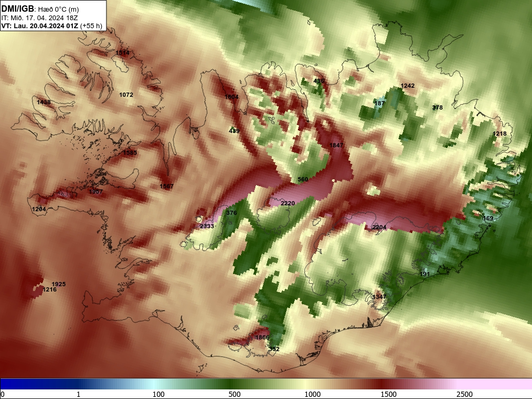This screenshot has height=399, width=532.
Task: Click the map value 2204
Action: [x=379, y=227]
